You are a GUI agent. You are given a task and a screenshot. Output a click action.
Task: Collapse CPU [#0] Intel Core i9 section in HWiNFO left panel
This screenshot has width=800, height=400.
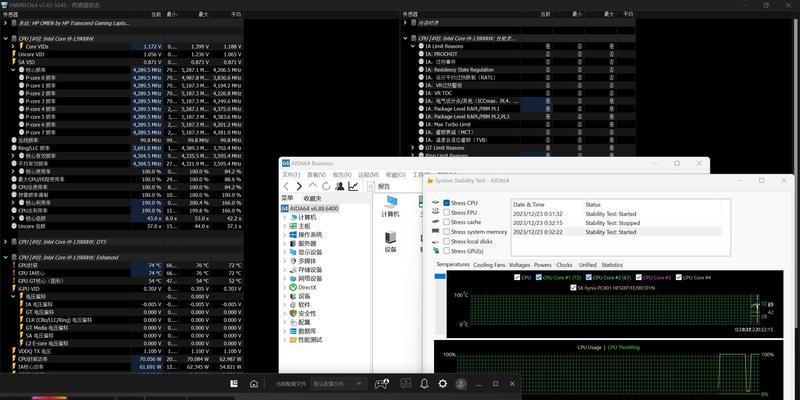(x=6, y=38)
